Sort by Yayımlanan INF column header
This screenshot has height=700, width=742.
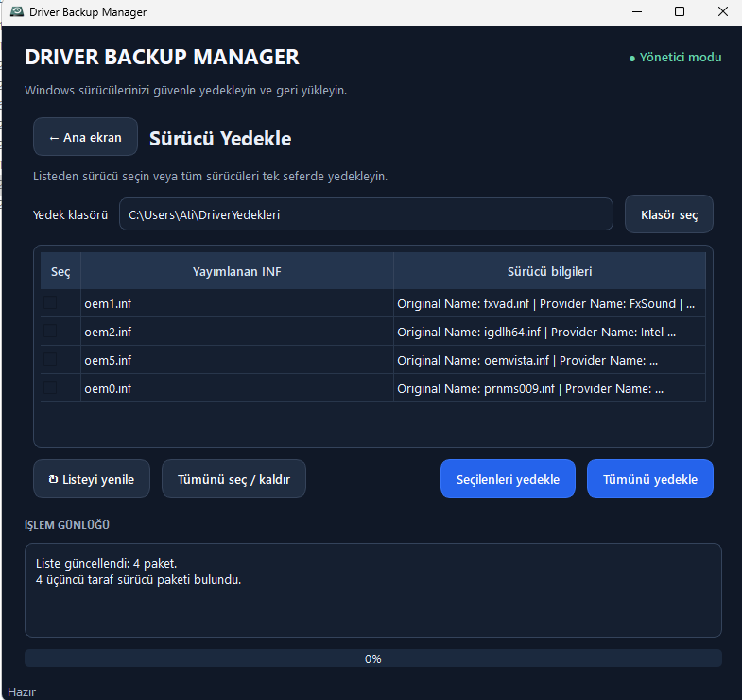(x=236, y=271)
